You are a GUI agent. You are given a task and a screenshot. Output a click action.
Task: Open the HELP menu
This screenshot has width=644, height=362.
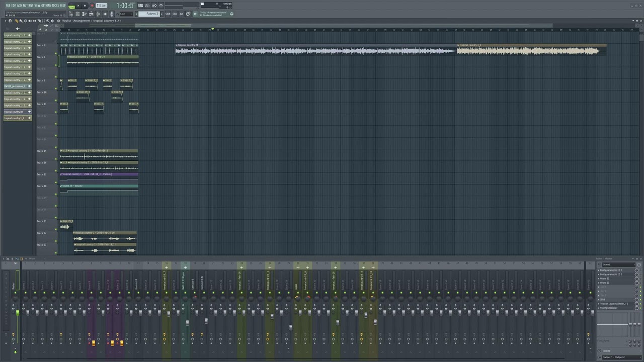63,6
